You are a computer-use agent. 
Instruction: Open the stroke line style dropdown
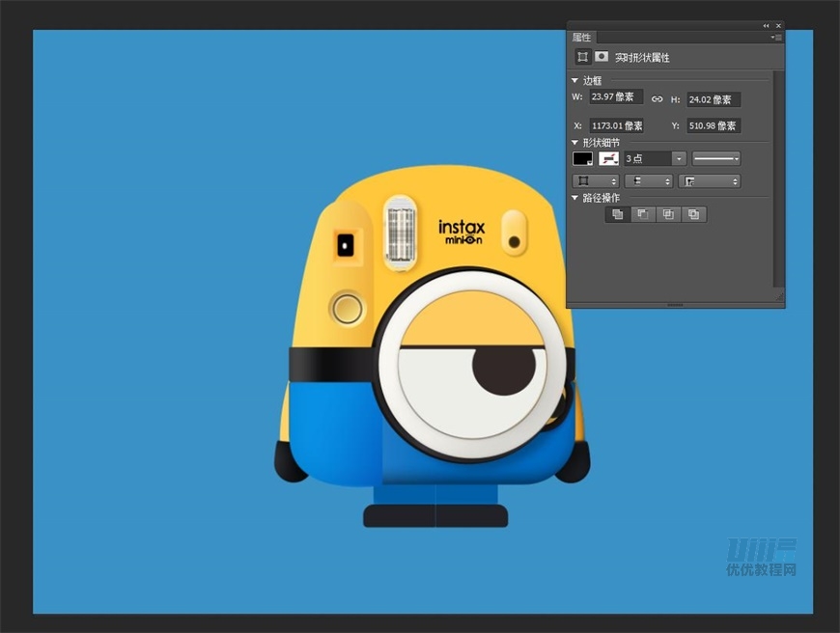point(716,158)
